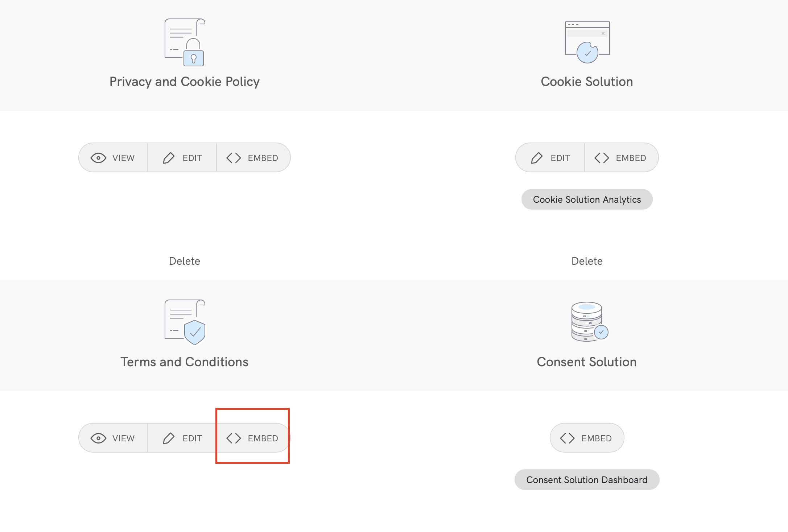Click the Cookie Solution heading text
Viewport: 788px width, 532px height.
click(586, 82)
